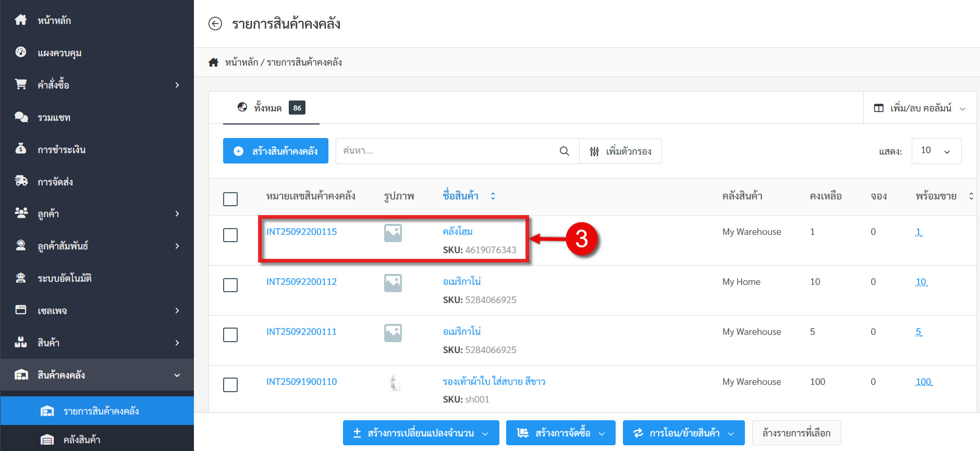
Task: Select the checkbox for INT25092200112
Action: click(x=230, y=285)
